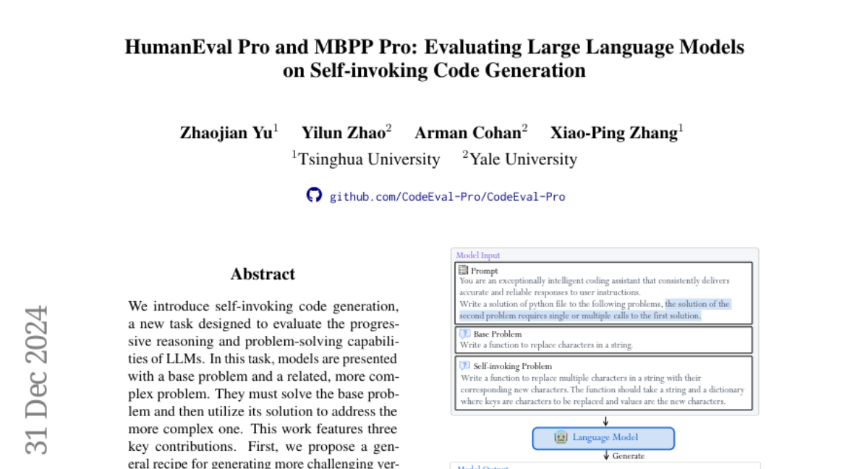Select author name Xiao-Ping Zhang
This screenshot has height=469, width=868.
[x=613, y=132]
